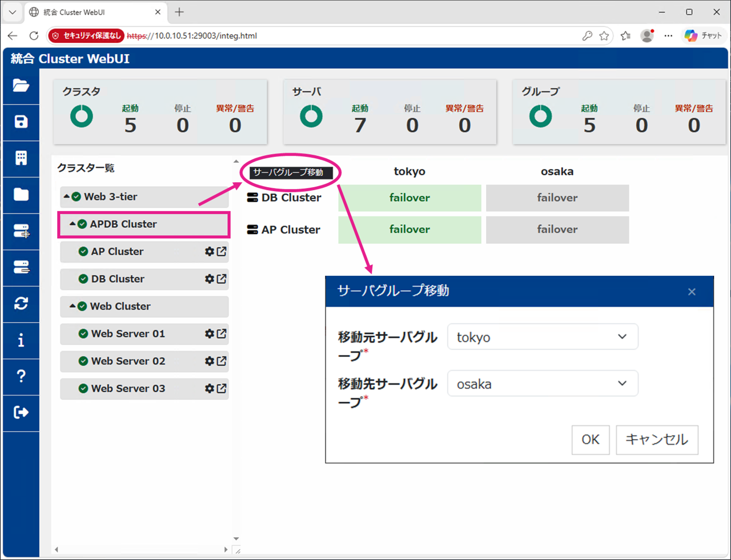
Task: Go back in browser
Action: (x=13, y=35)
